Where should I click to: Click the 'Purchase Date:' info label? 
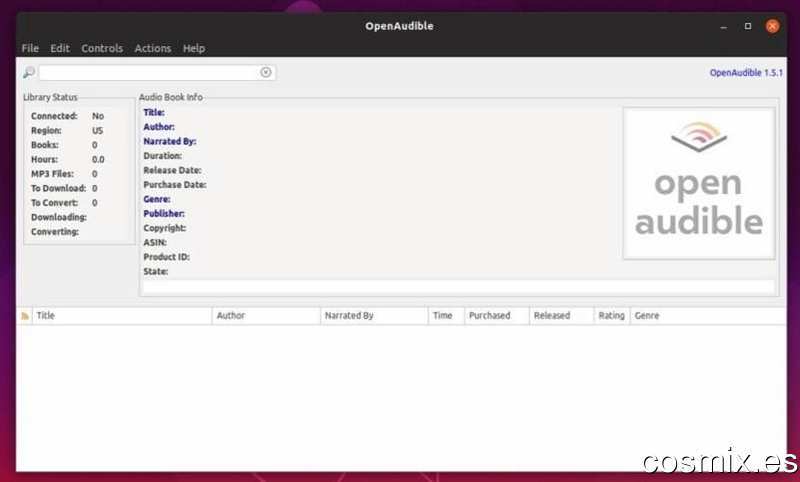click(x=174, y=185)
